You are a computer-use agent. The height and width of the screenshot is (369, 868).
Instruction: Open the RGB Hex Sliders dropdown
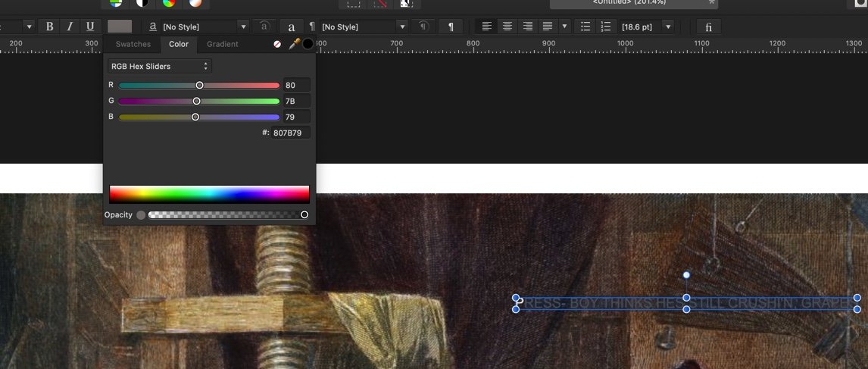tap(159, 66)
